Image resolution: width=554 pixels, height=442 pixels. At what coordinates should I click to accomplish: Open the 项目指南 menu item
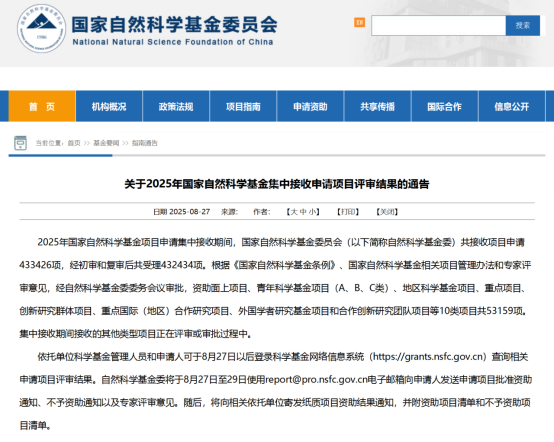243,106
